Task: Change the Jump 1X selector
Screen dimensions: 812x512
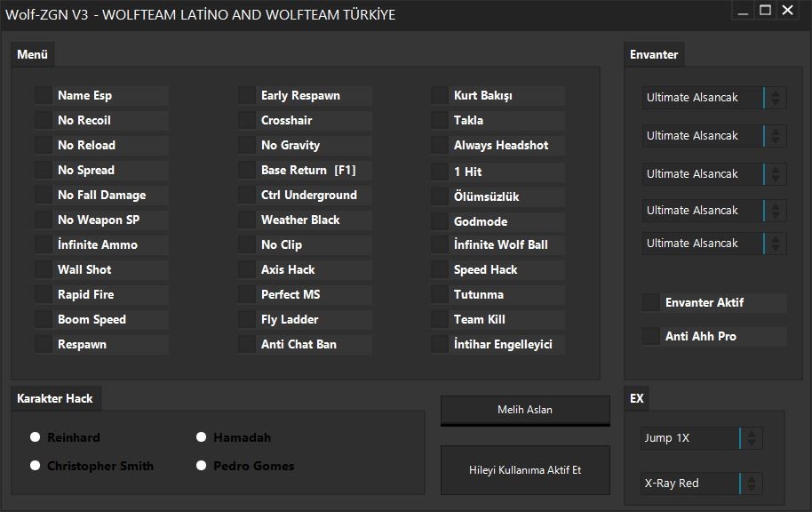Action: pyautogui.click(x=701, y=438)
